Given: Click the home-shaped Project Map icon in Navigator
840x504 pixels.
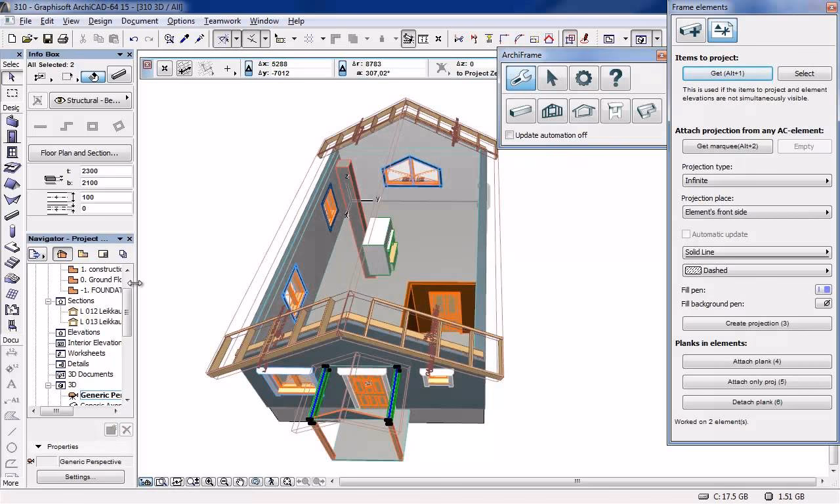Looking at the screenshot, I should (x=62, y=254).
